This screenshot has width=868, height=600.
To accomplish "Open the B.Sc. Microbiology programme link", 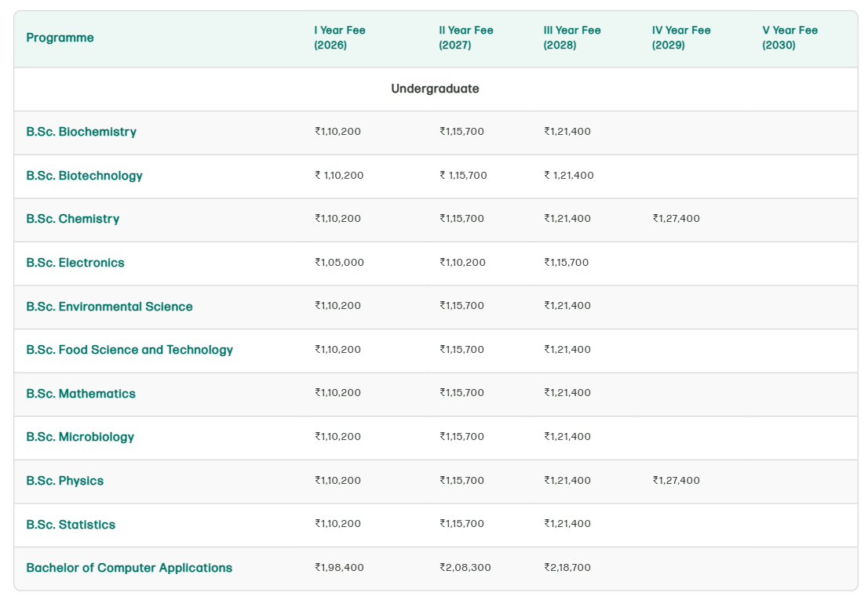I will point(78,437).
